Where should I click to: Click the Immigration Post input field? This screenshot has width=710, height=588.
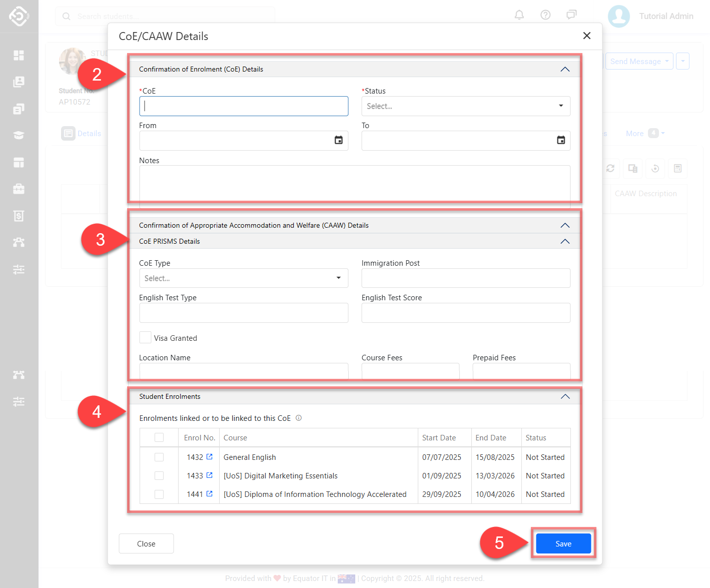click(x=465, y=278)
